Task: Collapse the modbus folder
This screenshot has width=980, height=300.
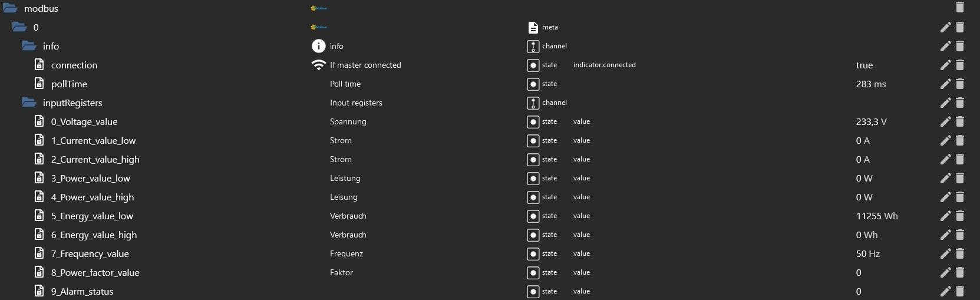Action: click(x=10, y=8)
